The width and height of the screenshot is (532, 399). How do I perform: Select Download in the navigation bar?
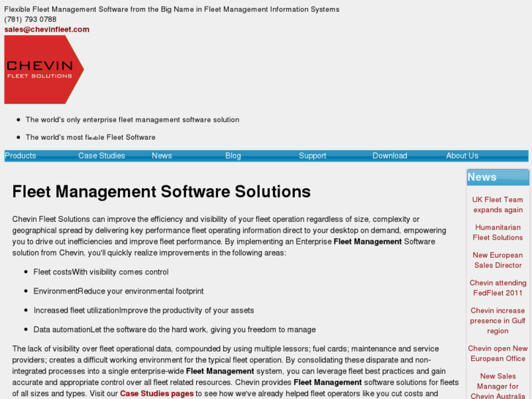coord(389,156)
